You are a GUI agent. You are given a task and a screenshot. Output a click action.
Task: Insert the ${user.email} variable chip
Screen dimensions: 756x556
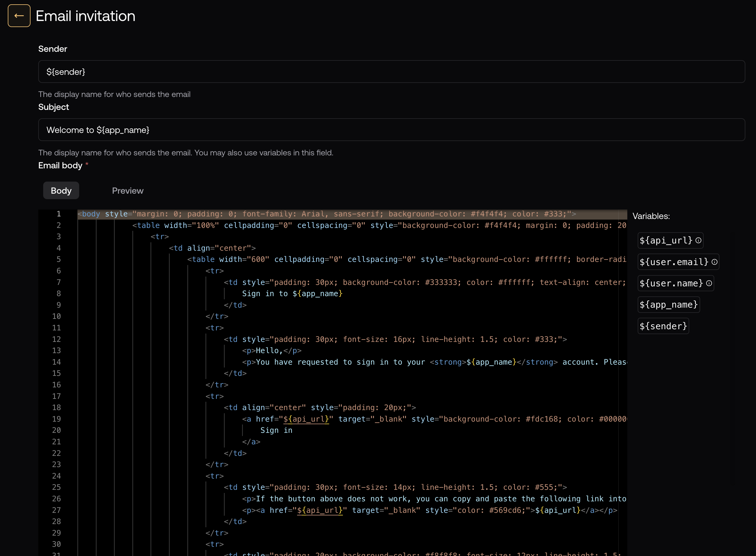click(x=674, y=262)
